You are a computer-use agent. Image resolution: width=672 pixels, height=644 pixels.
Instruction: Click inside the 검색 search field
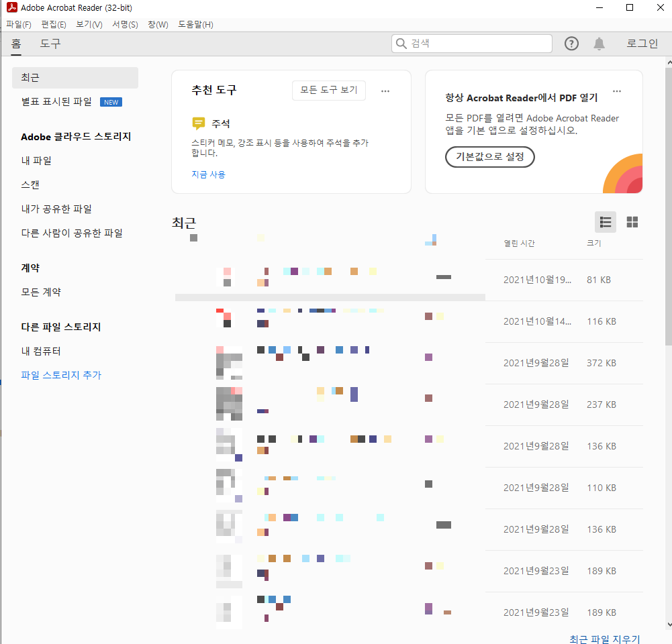pos(470,43)
